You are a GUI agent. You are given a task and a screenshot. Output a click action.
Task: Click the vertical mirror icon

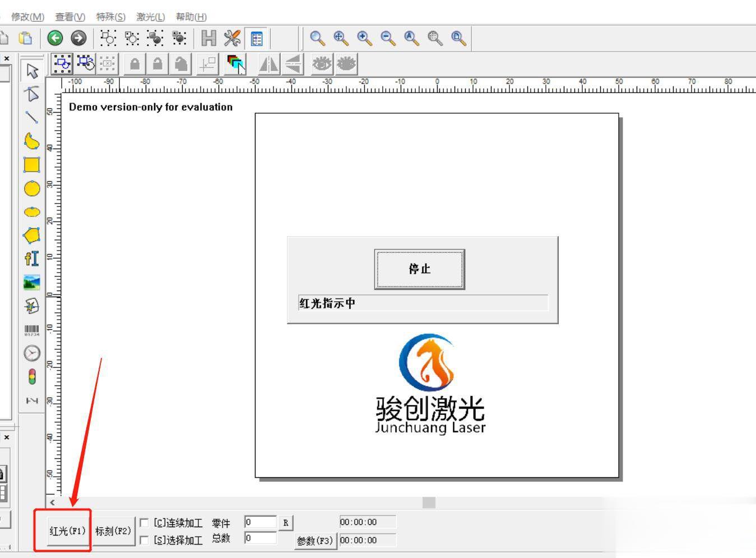tap(293, 64)
